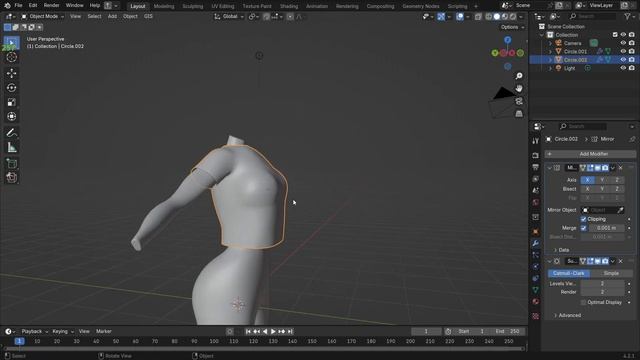The height and width of the screenshot is (360, 640).
Task: Play the animation in timeline
Action: point(273,331)
